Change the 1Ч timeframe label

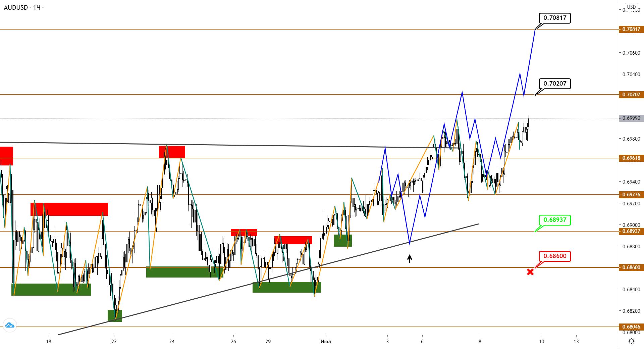[37, 7]
